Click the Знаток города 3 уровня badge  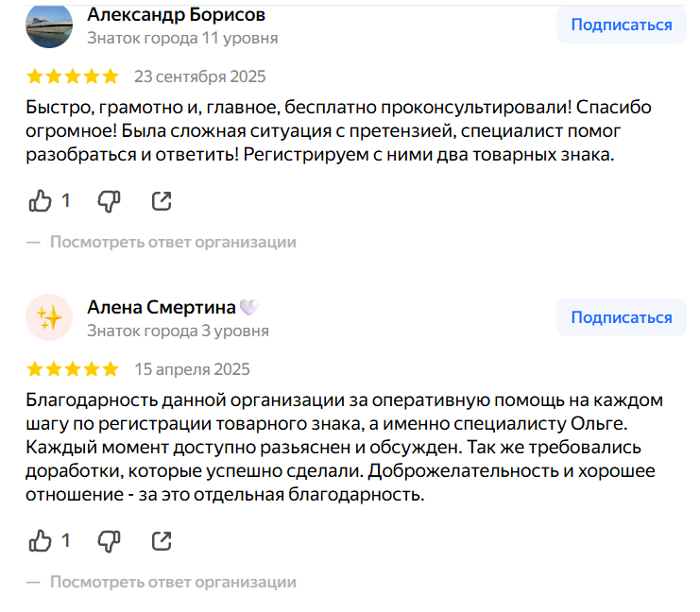(x=178, y=331)
